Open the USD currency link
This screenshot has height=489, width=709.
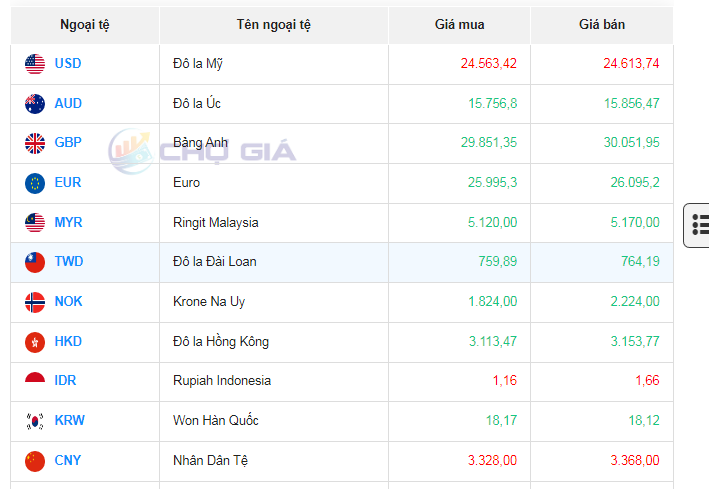68,63
